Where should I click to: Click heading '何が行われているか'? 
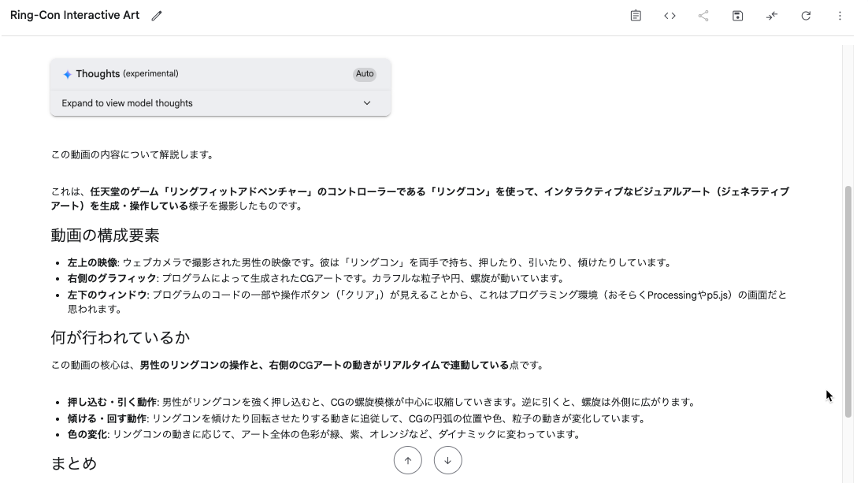121,337
